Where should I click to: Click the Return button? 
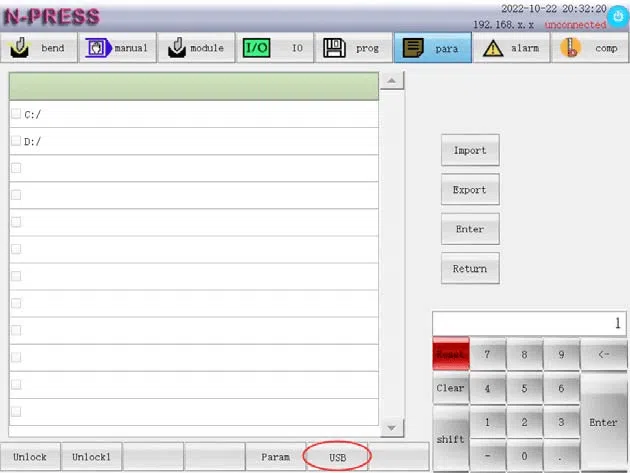click(470, 268)
